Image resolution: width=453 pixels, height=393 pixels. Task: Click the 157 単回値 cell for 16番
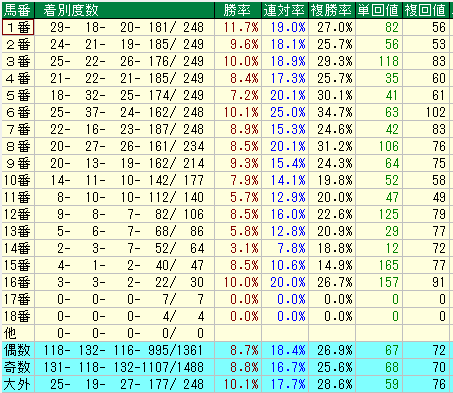tap(379, 282)
